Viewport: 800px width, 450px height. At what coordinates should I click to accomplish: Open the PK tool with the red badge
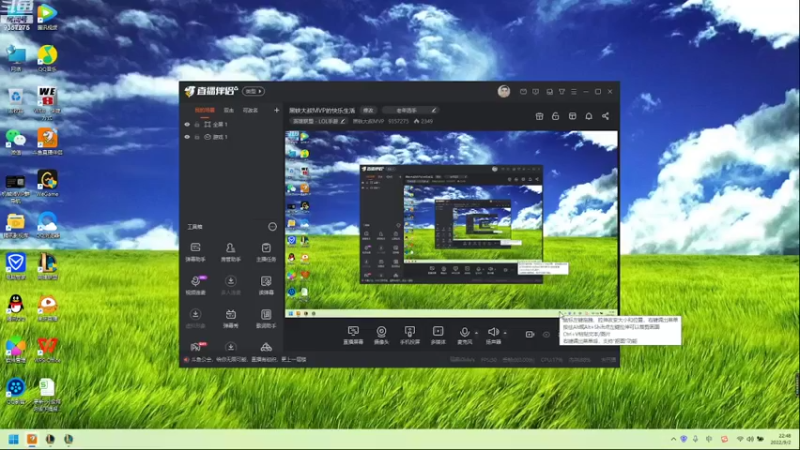coord(198,347)
